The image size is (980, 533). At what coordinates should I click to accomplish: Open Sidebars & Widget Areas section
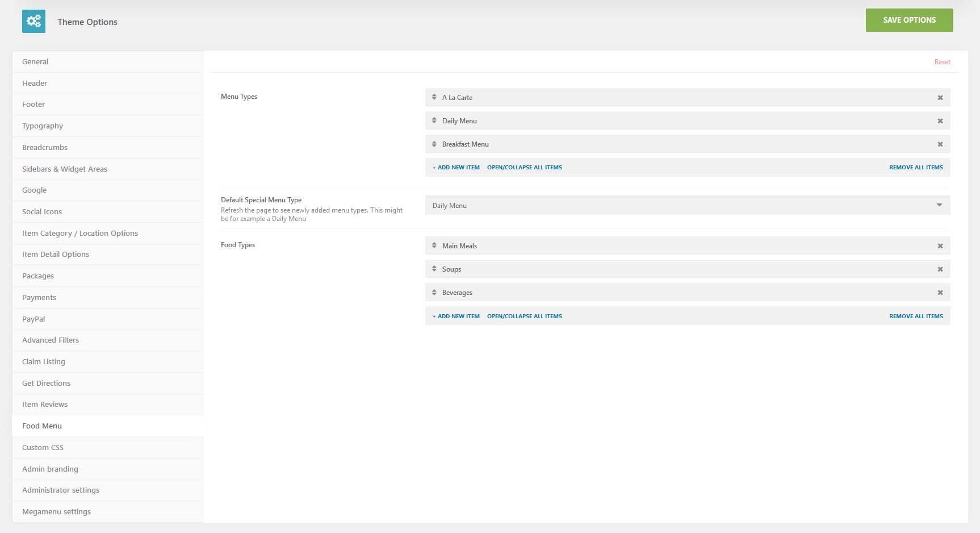[107, 169]
